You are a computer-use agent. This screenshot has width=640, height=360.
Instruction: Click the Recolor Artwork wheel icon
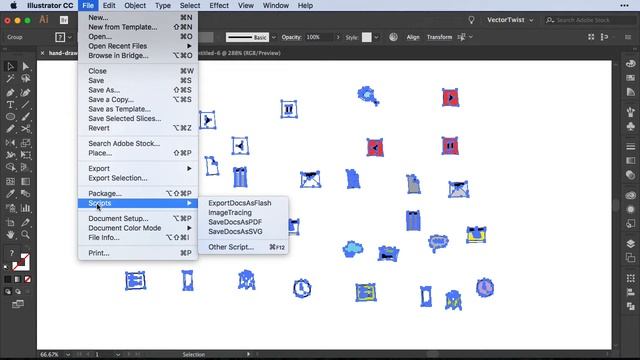pyautogui.click(x=393, y=37)
